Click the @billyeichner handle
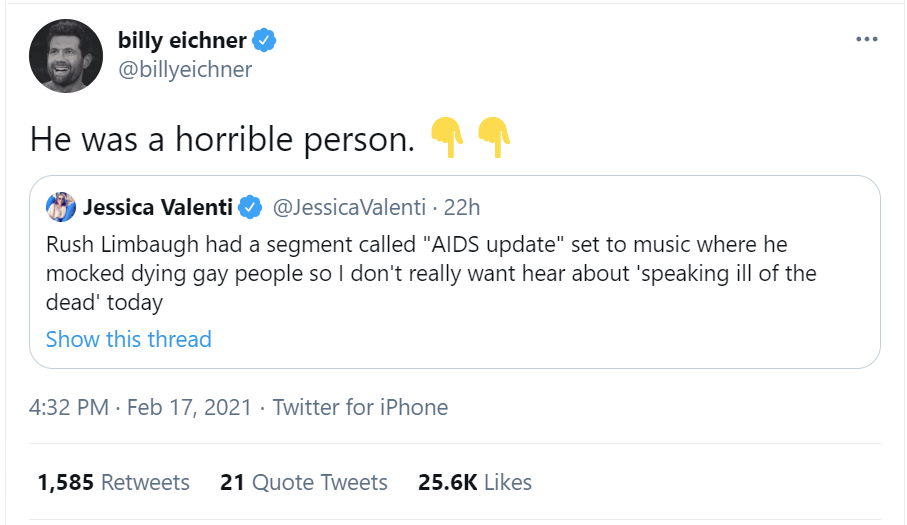The height and width of the screenshot is (525, 907). pos(185,69)
